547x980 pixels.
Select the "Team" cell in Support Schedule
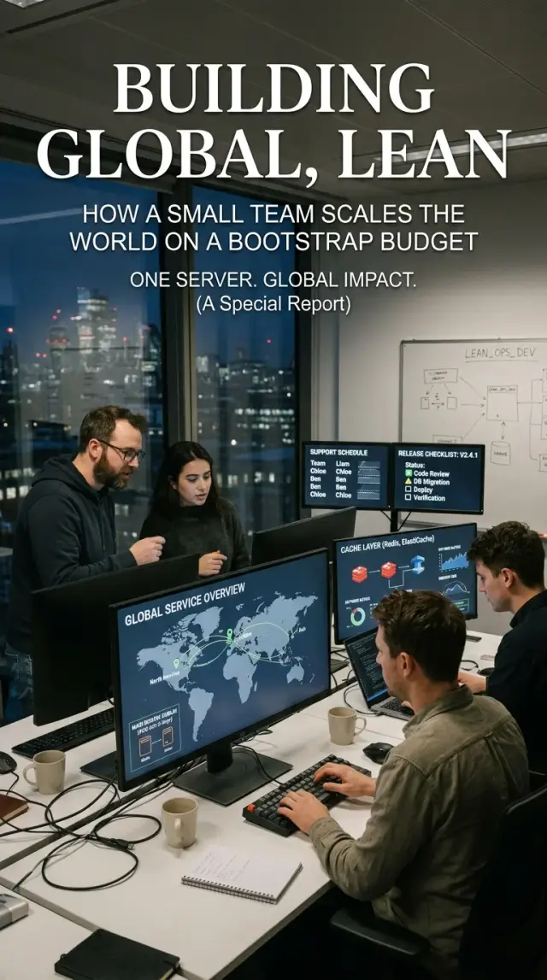tap(318, 463)
